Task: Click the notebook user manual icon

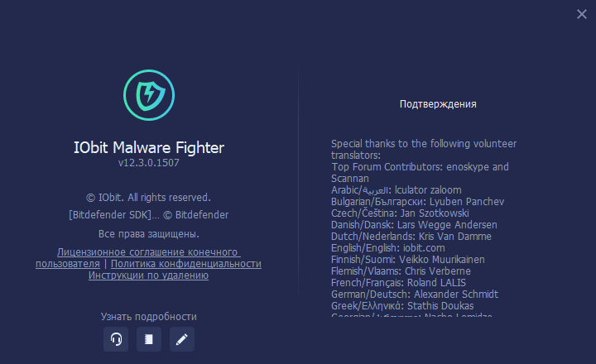Action: point(149,339)
